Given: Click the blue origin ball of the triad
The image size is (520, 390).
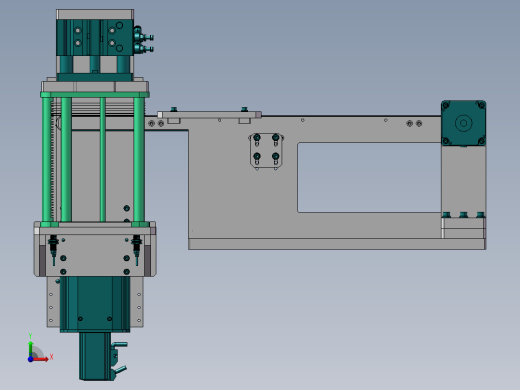Looking at the screenshot, I should [30, 359].
